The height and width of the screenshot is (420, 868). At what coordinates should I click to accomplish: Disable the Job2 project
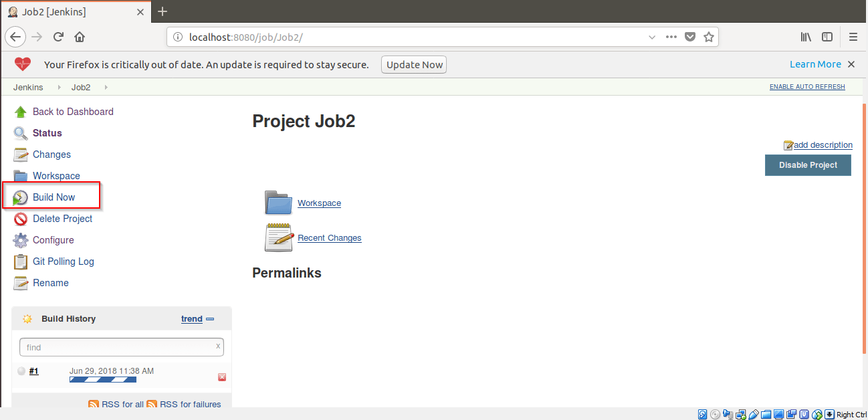click(x=808, y=165)
